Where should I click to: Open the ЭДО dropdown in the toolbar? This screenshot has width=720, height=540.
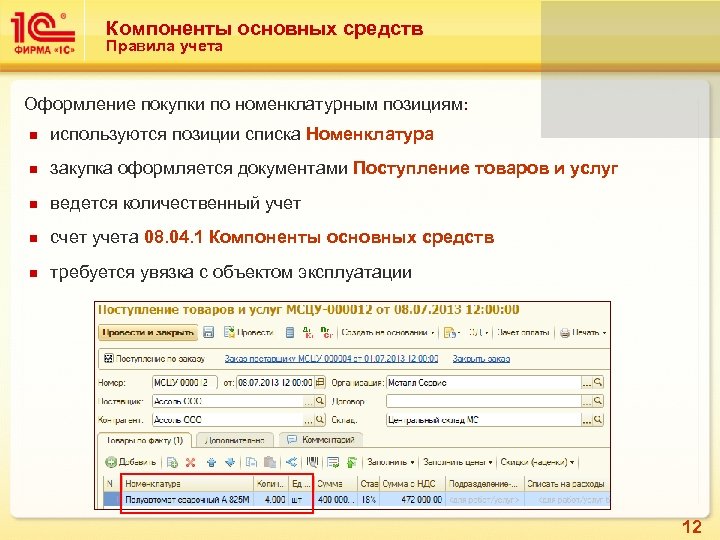(x=478, y=332)
